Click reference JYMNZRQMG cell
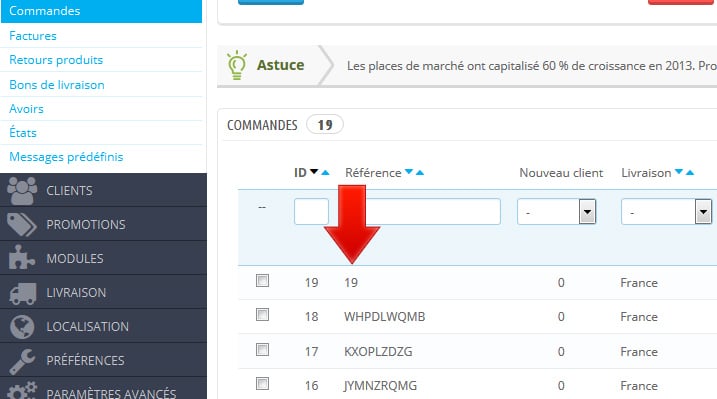 380,386
